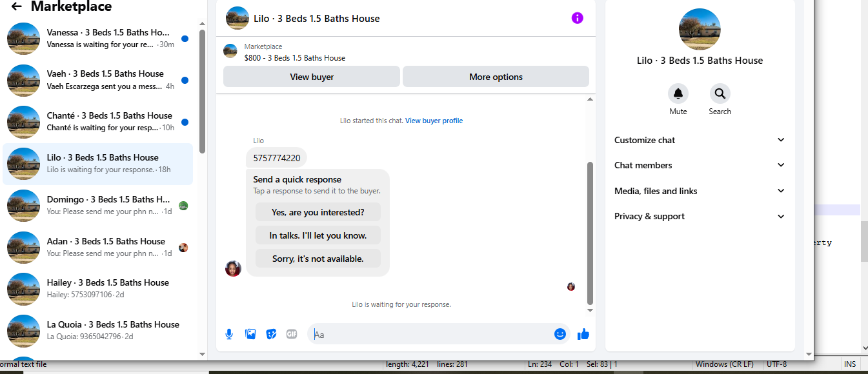Click small Marketplace listing thumbnail
The image size is (868, 374).
click(x=230, y=51)
